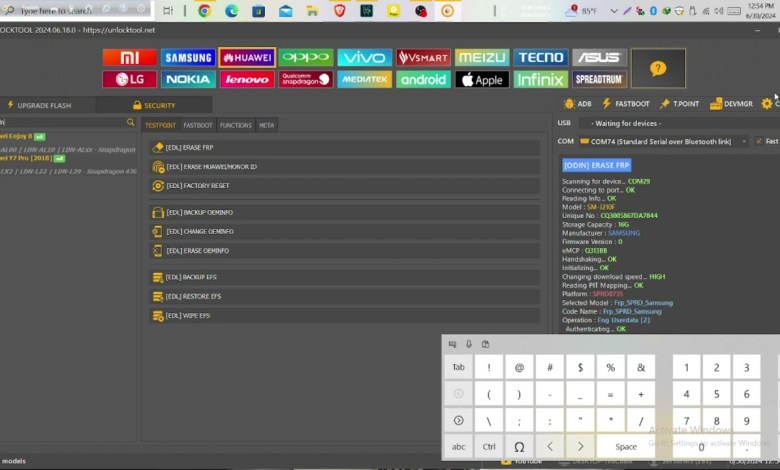Open the FASTBOOT tools button

pyautogui.click(x=626, y=104)
